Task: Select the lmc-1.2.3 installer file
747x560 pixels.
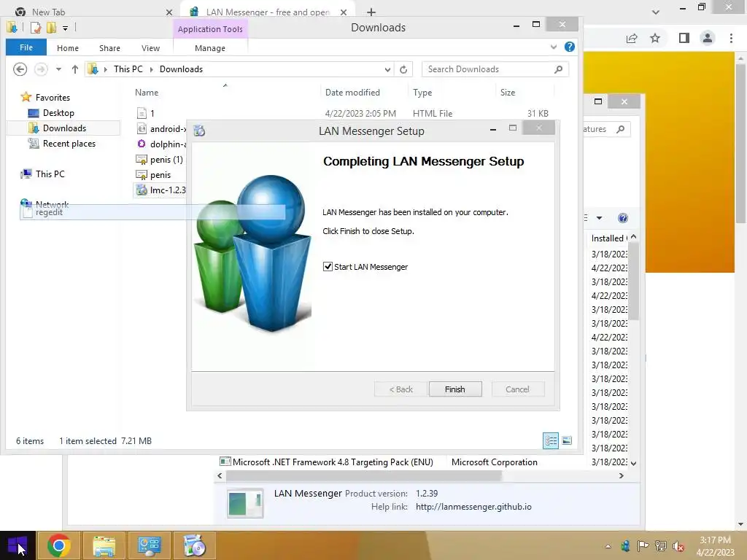Action: click(161, 190)
